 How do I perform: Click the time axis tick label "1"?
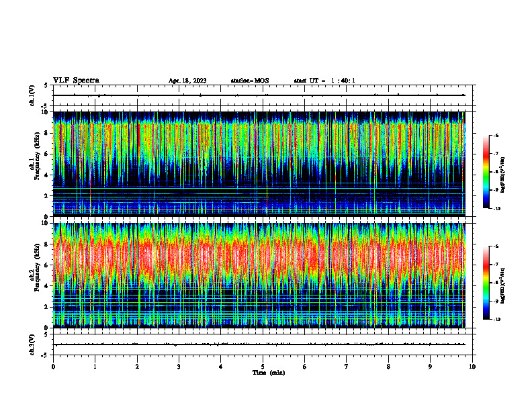click(x=95, y=366)
